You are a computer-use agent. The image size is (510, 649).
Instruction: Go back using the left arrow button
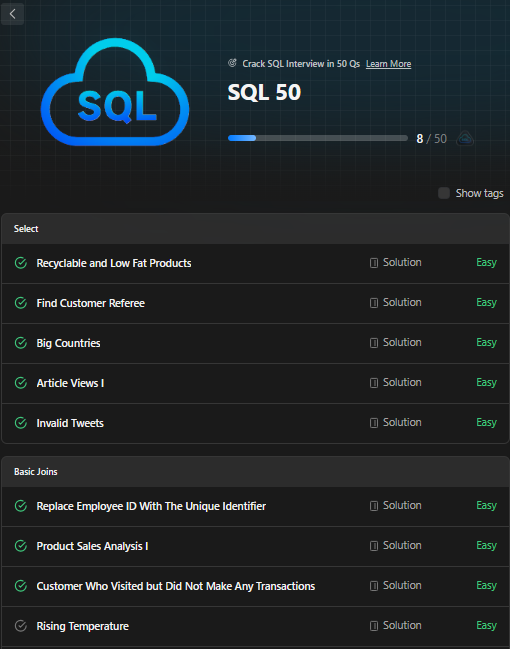click(x=12, y=14)
